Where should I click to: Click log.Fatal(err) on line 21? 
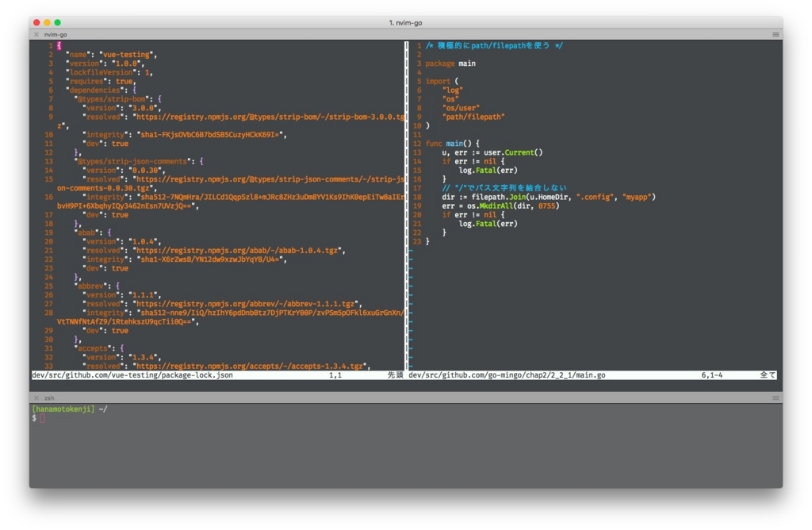point(488,224)
